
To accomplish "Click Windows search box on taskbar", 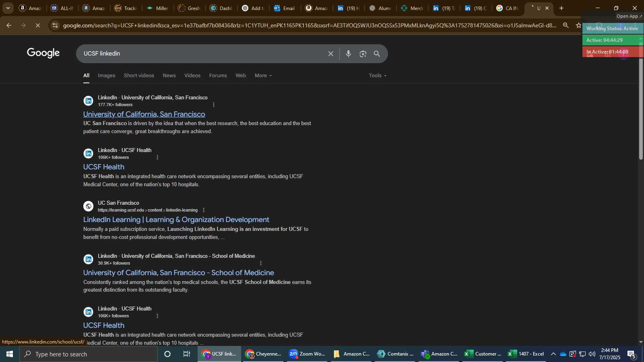I will click(89, 354).
